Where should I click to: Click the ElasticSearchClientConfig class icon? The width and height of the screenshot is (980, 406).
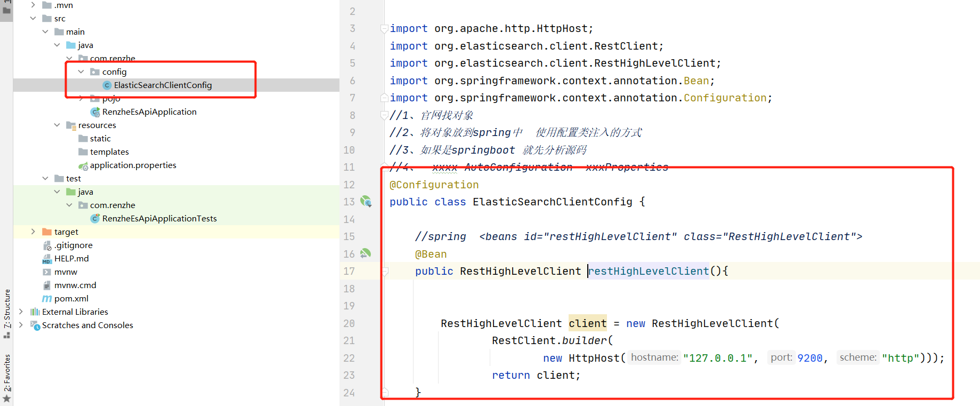coord(107,85)
